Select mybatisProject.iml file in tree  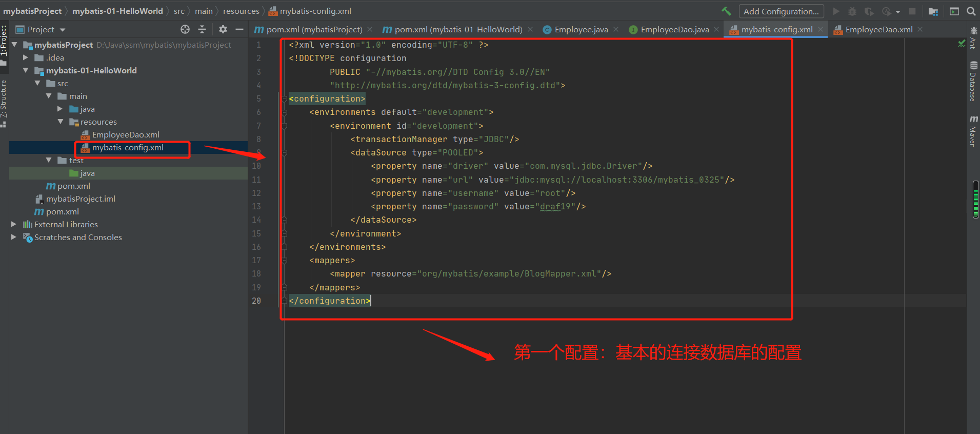coord(81,199)
